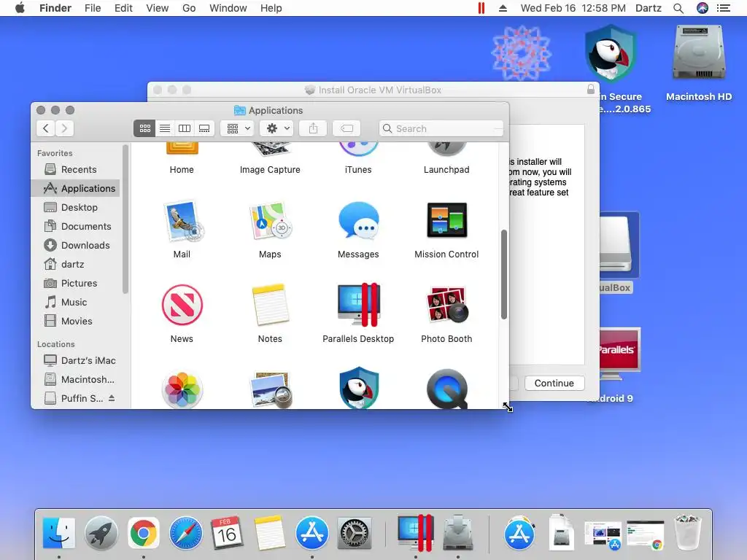Viewport: 747px width, 560px height.
Task: Select Applications in Finder sidebar
Action: click(x=76, y=189)
